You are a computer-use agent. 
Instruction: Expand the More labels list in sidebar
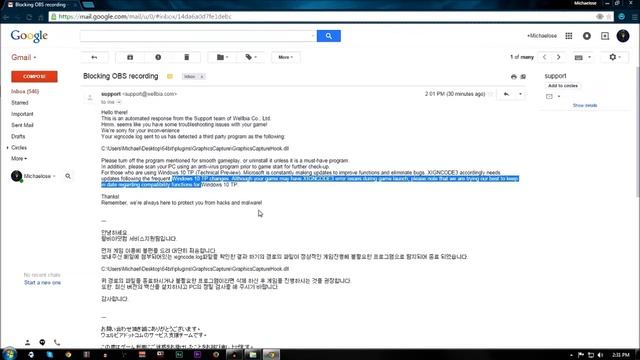(x=19, y=158)
